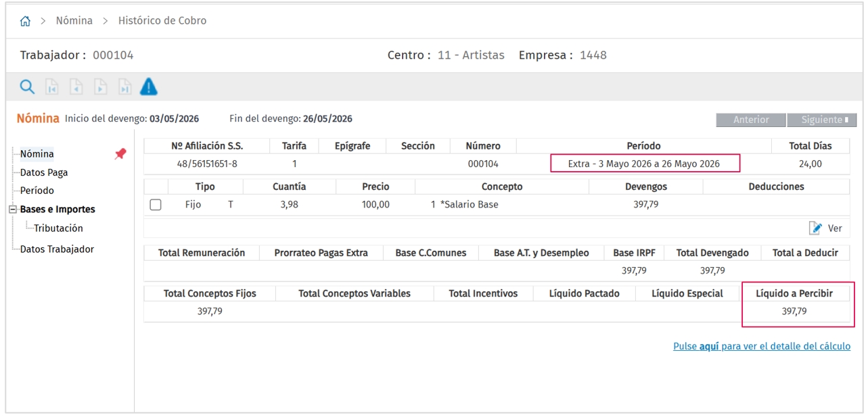
Task: Click the Anterior button
Action: pyautogui.click(x=751, y=120)
